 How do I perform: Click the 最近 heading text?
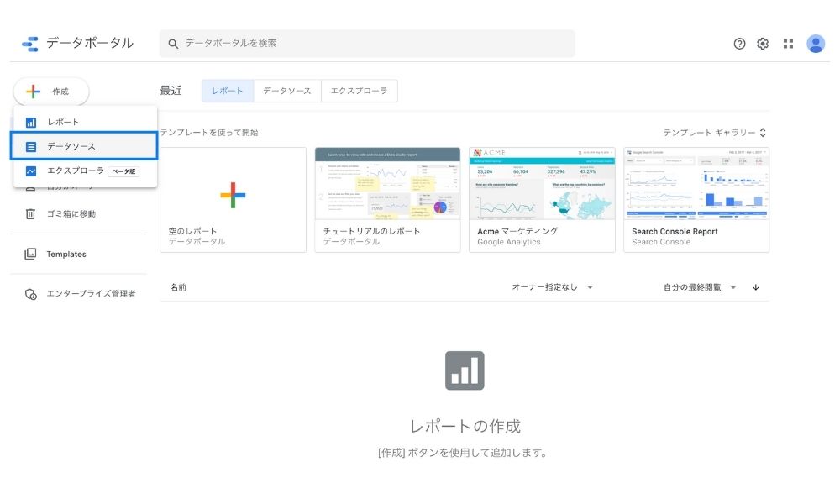point(171,91)
